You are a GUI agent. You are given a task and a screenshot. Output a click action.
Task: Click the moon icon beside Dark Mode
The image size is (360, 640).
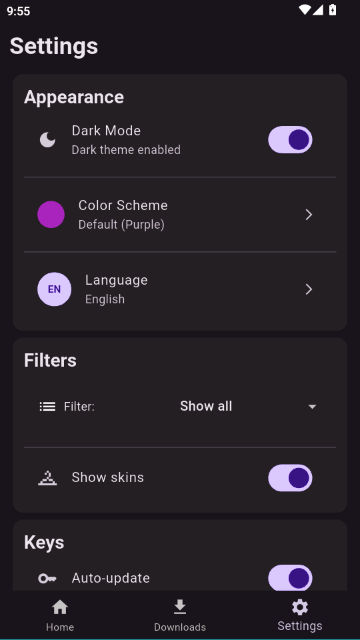[47, 140]
